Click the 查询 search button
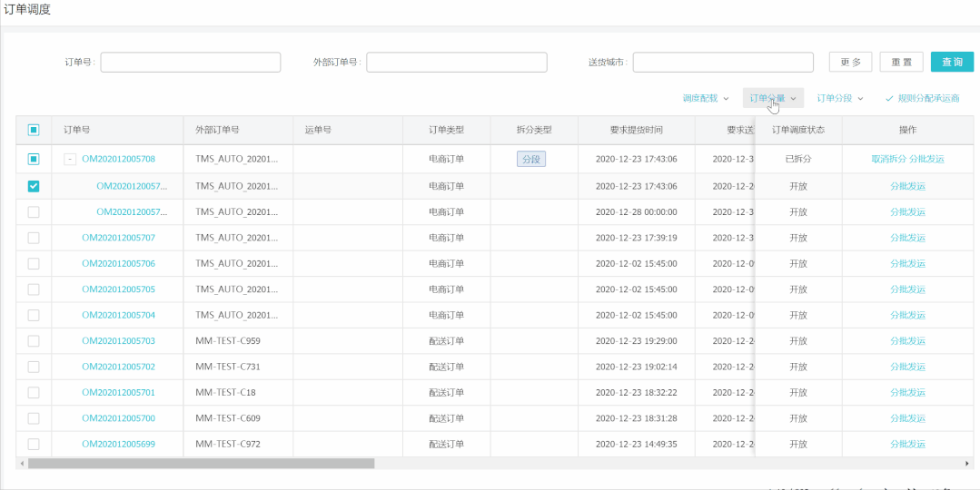The height and width of the screenshot is (490, 980). coord(952,62)
